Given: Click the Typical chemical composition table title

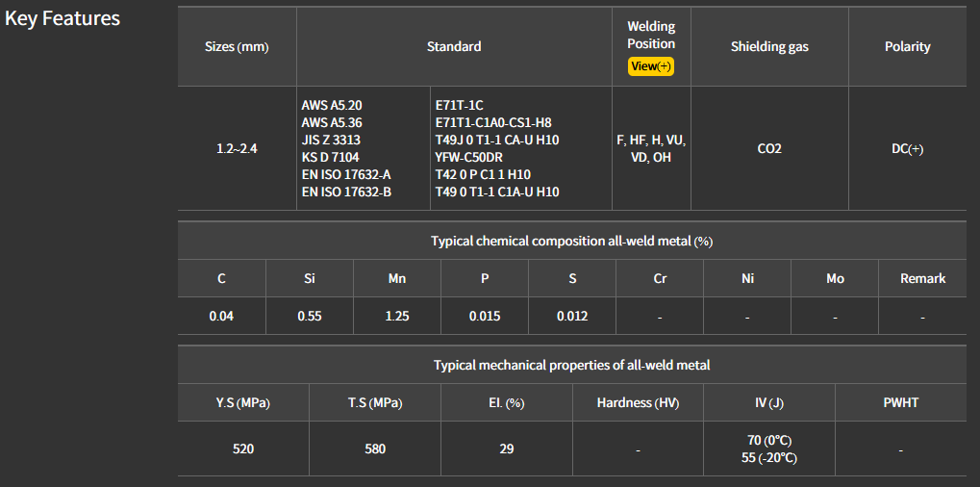Looking at the screenshot, I should tap(571, 241).
